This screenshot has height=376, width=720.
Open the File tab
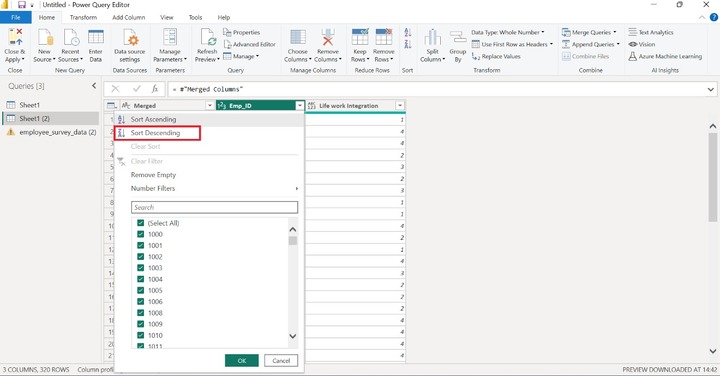coord(16,17)
